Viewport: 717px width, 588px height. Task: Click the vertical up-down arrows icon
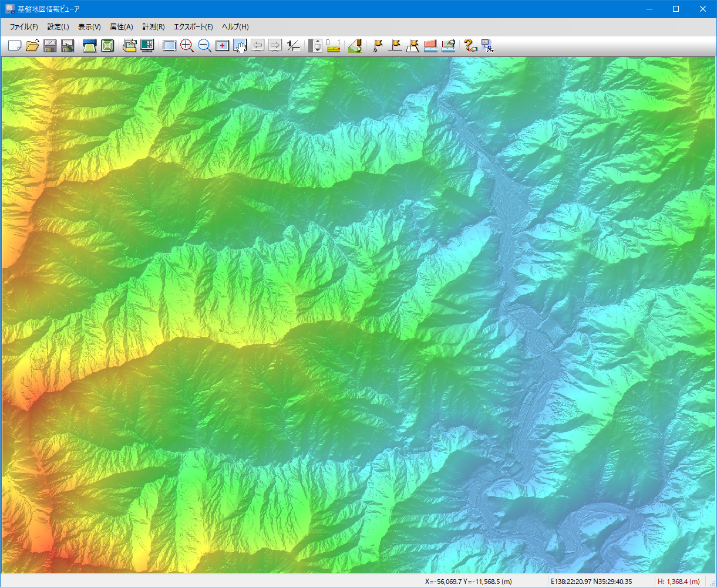coord(315,45)
